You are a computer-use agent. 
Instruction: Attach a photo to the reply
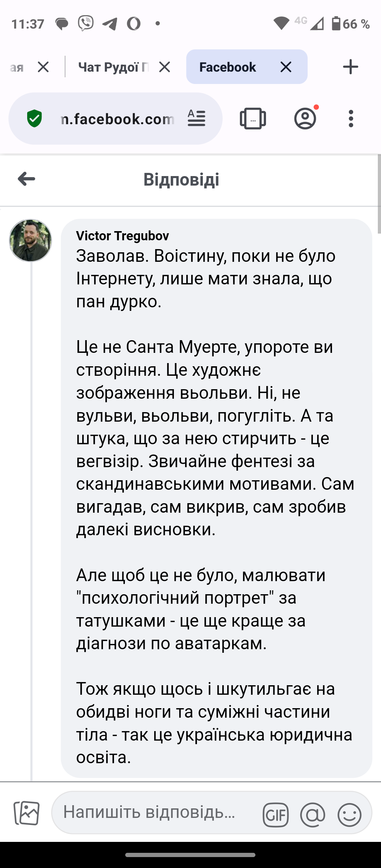pyautogui.click(x=26, y=813)
